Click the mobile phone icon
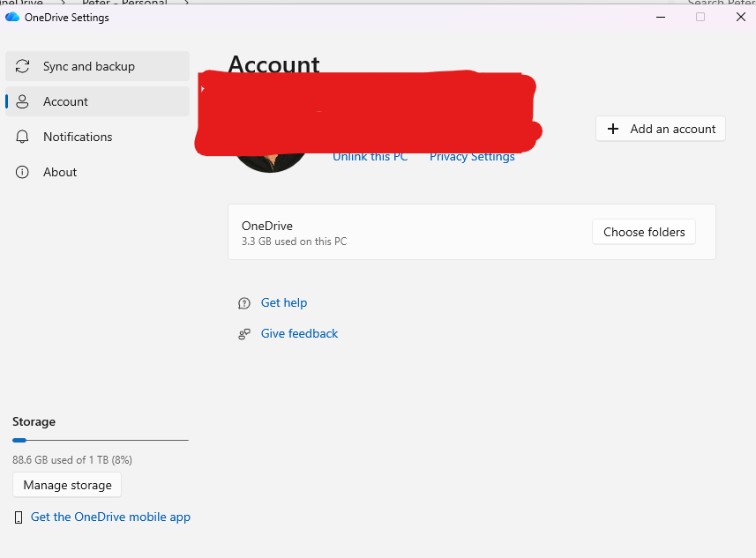 (19, 517)
